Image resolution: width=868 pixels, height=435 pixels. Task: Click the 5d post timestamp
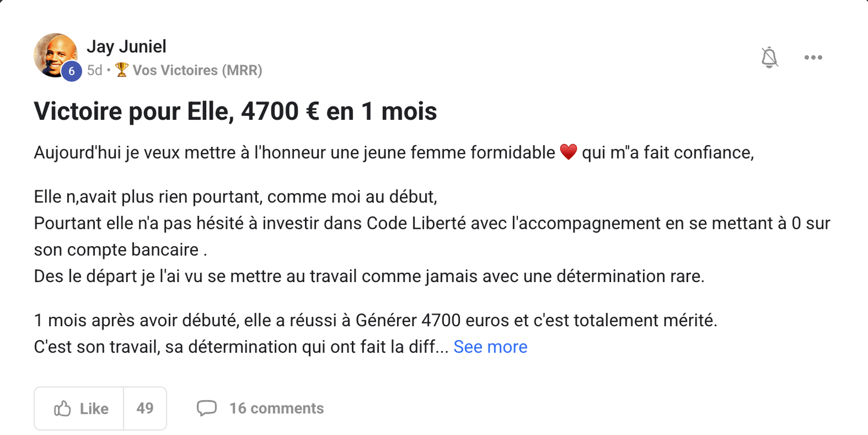coord(94,70)
